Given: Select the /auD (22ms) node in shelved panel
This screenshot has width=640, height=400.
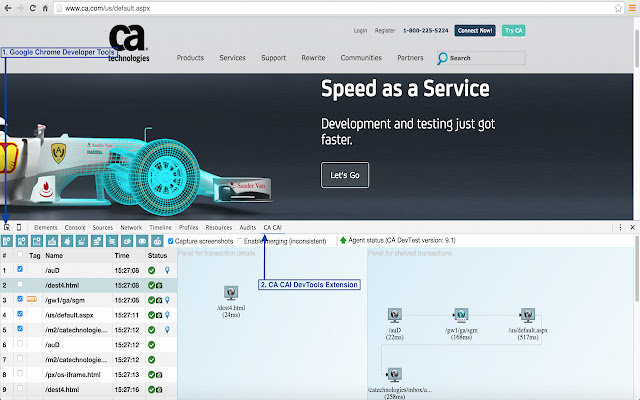Looking at the screenshot, I should click(394, 315).
